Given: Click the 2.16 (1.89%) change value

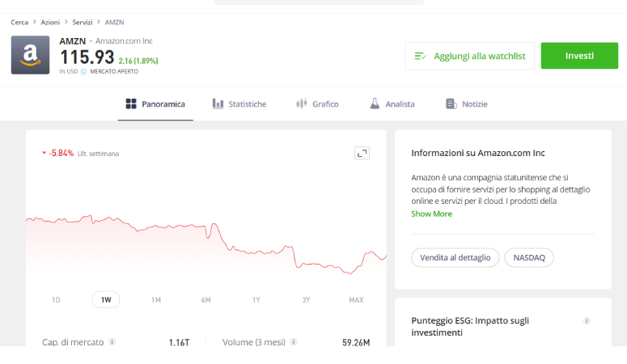Looking at the screenshot, I should click(138, 61).
